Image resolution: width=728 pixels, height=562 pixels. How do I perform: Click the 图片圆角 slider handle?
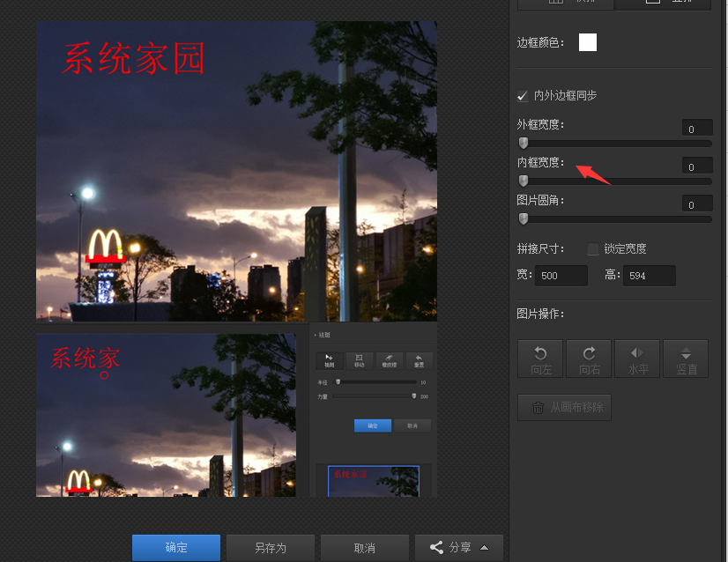[x=524, y=218]
